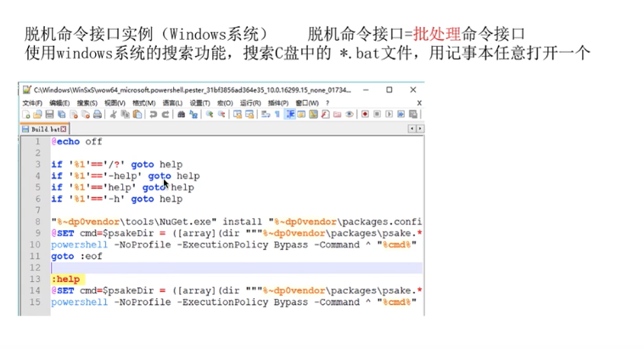
Task: Open the 语言(L) menu
Action: pyautogui.click(x=172, y=103)
